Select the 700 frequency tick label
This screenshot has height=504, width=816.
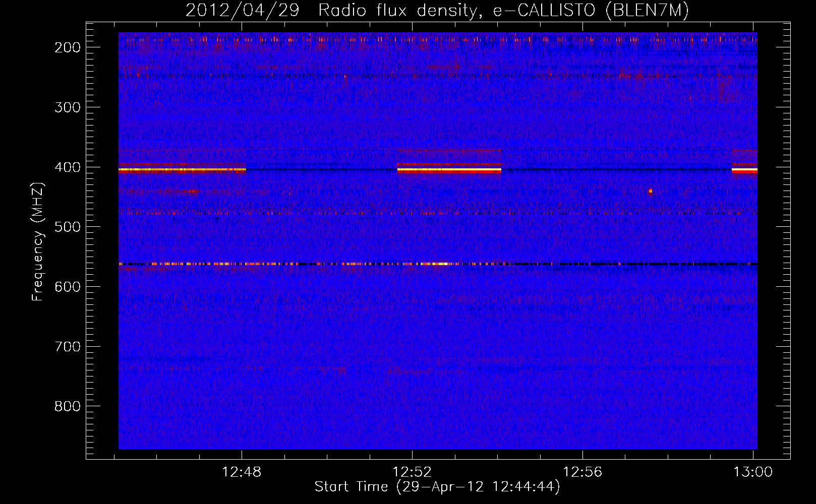tap(68, 347)
